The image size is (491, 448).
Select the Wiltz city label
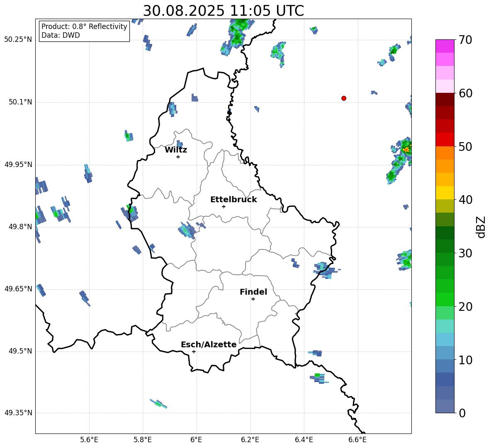tap(176, 150)
